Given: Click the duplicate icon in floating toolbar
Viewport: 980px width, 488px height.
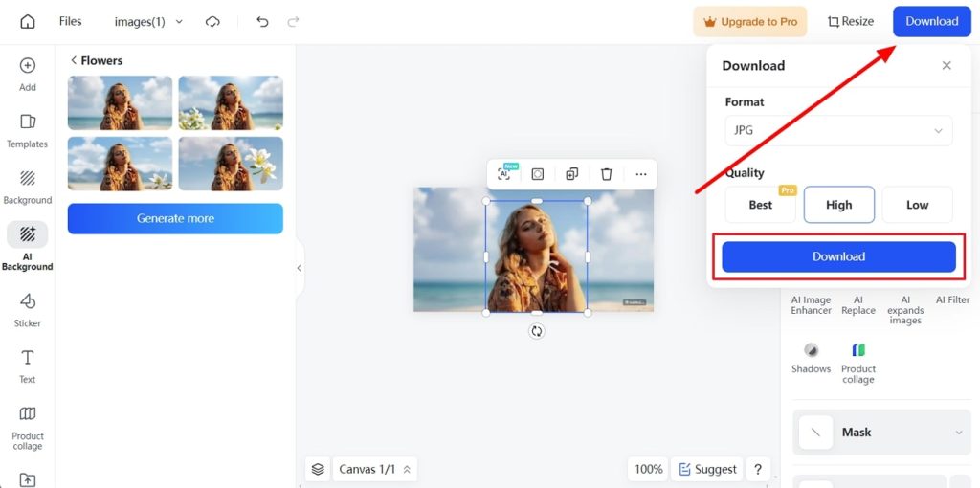Looking at the screenshot, I should pyautogui.click(x=571, y=174).
